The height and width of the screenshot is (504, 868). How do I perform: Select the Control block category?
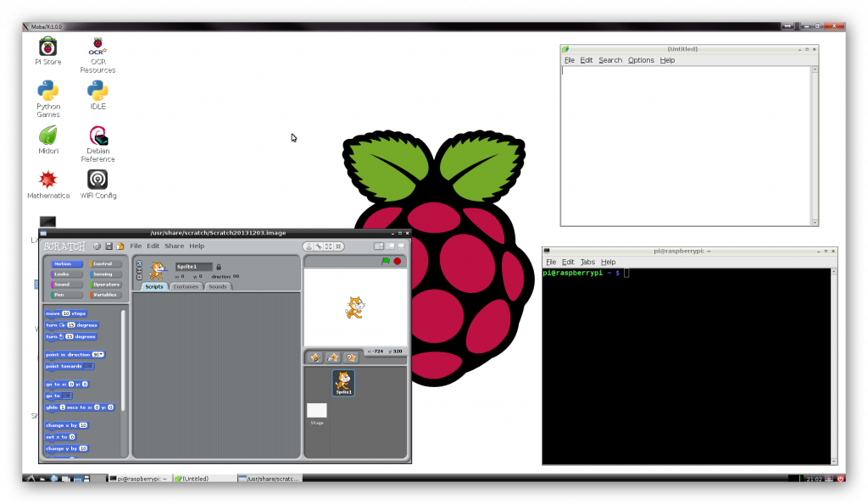(x=103, y=263)
